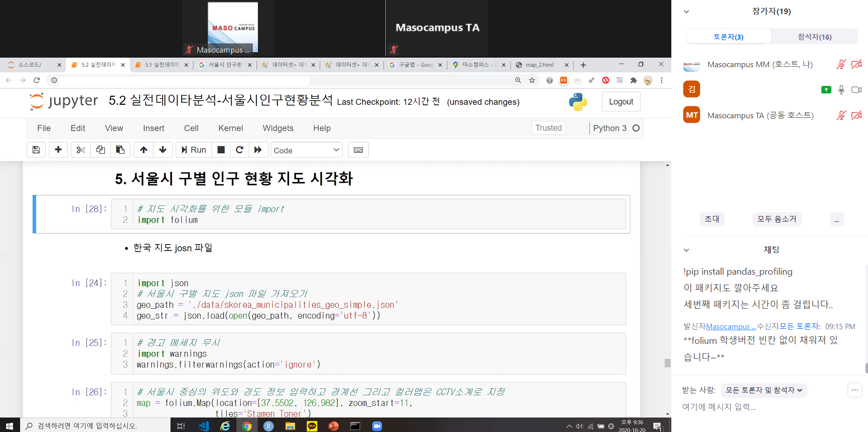Open the command palette keyboard icon

click(358, 150)
